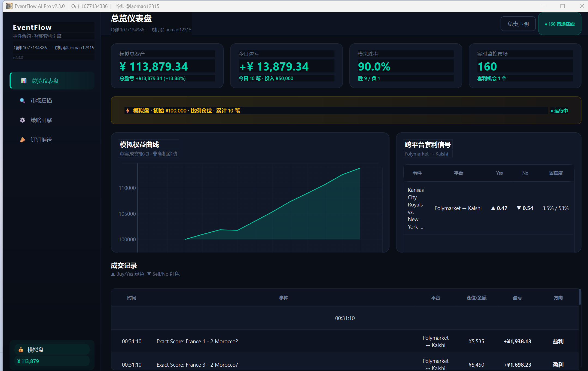
Task: Click the 仓位/金额 column header
Action: coord(476,298)
